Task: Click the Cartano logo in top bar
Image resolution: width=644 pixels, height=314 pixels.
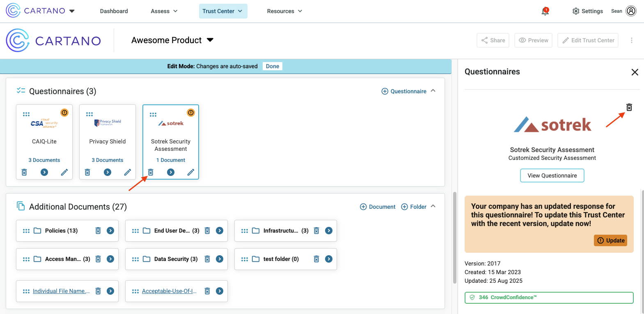Action: pyautogui.click(x=36, y=11)
